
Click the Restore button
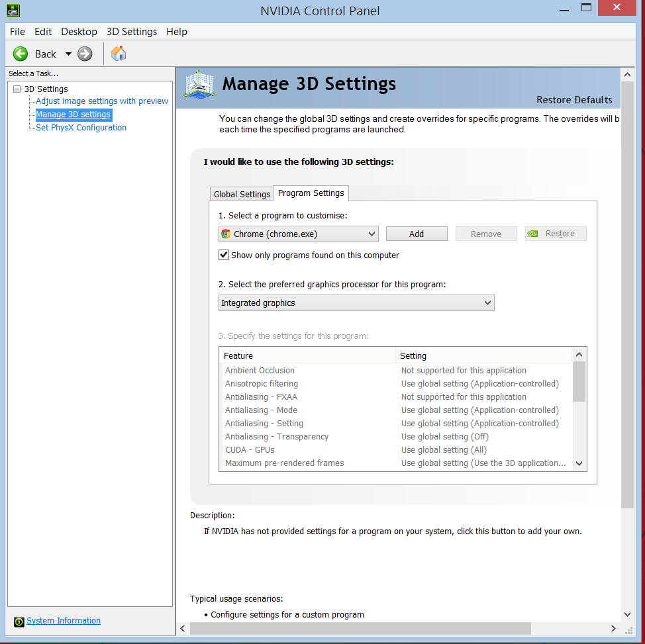click(556, 233)
